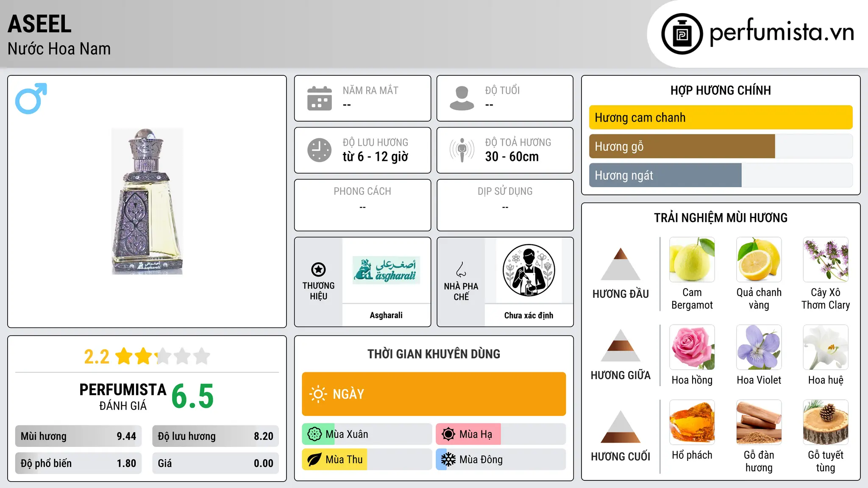Click the sillage icon beside Độ toả hương
The image size is (868, 488).
click(x=462, y=150)
